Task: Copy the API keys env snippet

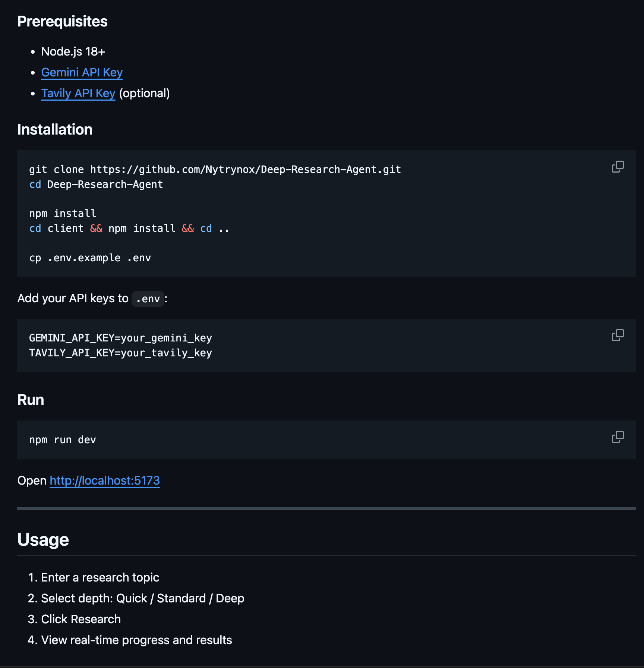Action: click(x=618, y=335)
